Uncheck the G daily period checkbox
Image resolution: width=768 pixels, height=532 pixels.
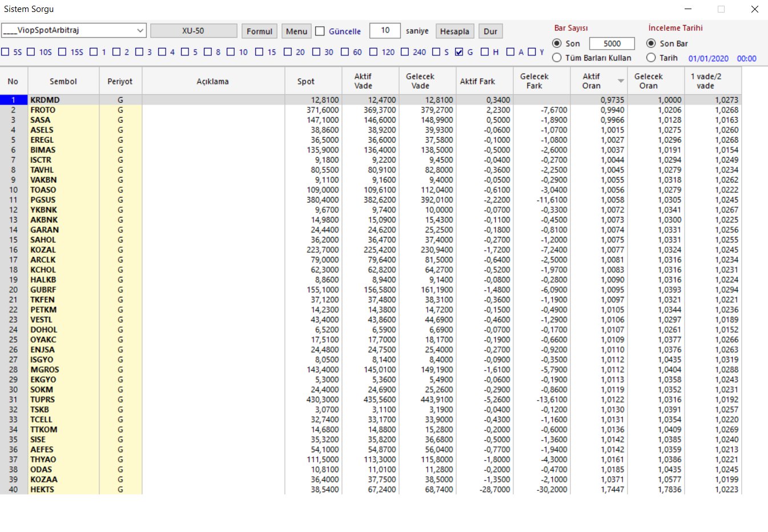(459, 52)
